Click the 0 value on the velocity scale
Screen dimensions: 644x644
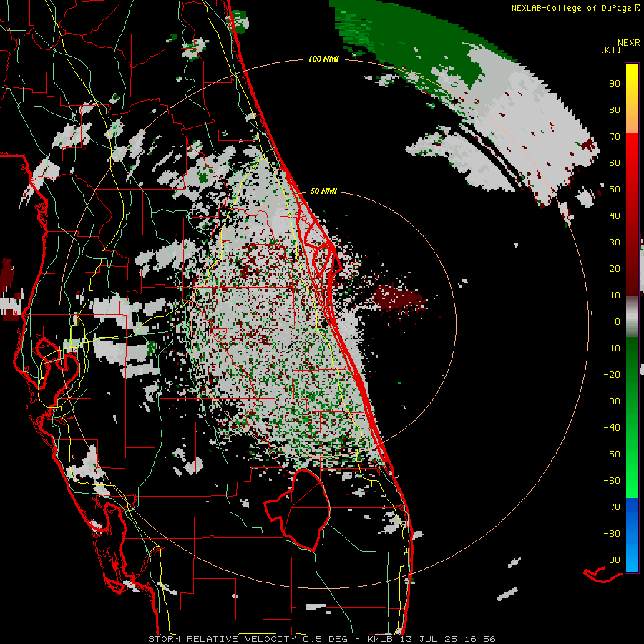(618, 322)
